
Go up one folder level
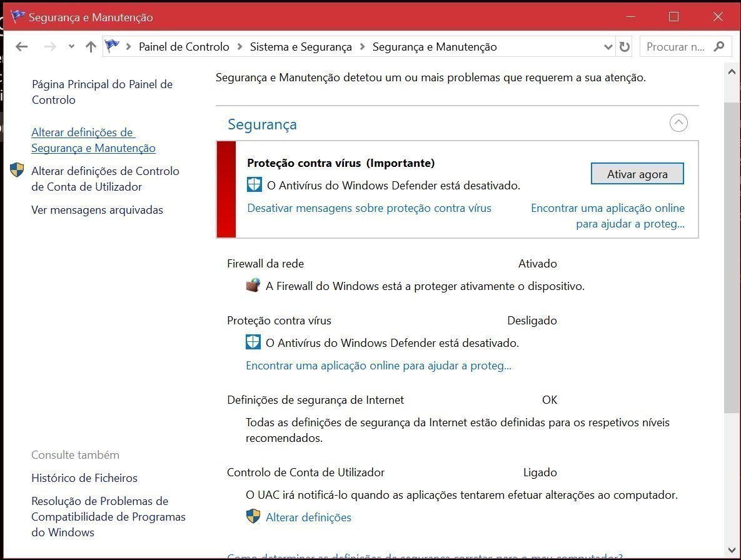[91, 47]
